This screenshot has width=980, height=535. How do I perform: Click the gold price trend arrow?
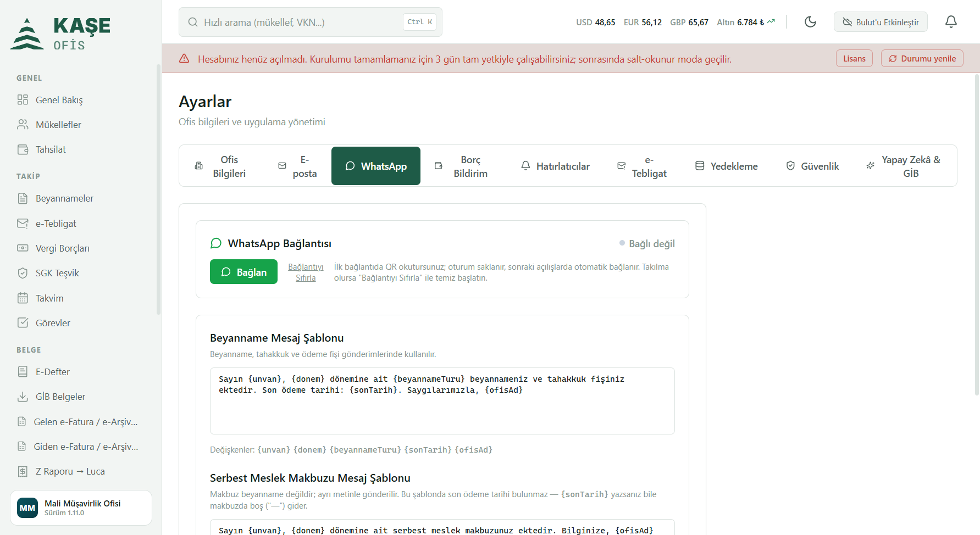coord(771,21)
